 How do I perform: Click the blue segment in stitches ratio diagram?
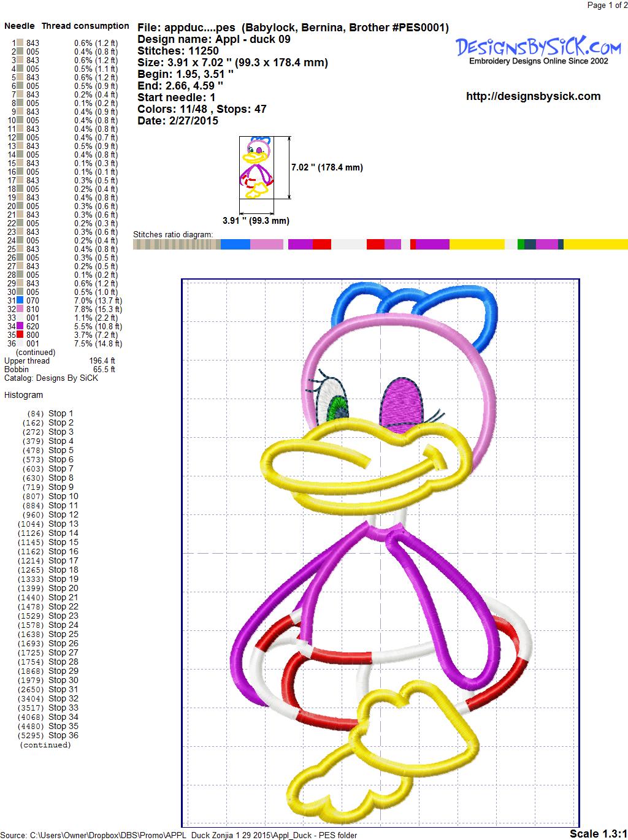click(235, 245)
